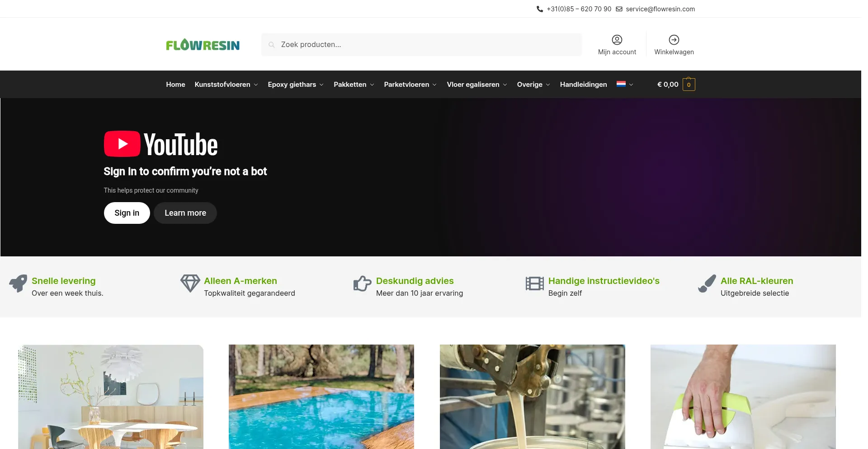The image size is (868, 449).
Task: Click 'Over een week thuis.' text
Action: pyautogui.click(x=67, y=293)
